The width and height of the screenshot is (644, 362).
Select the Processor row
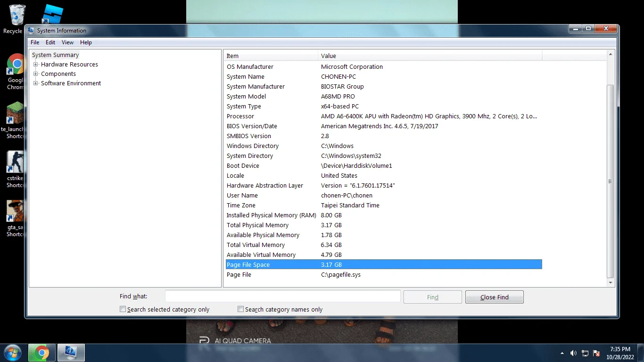click(x=383, y=116)
